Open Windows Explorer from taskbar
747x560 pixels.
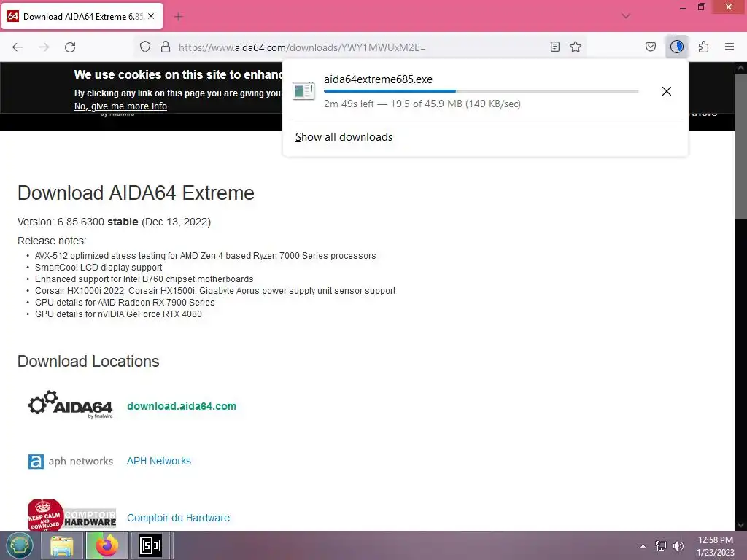pyautogui.click(x=61, y=545)
